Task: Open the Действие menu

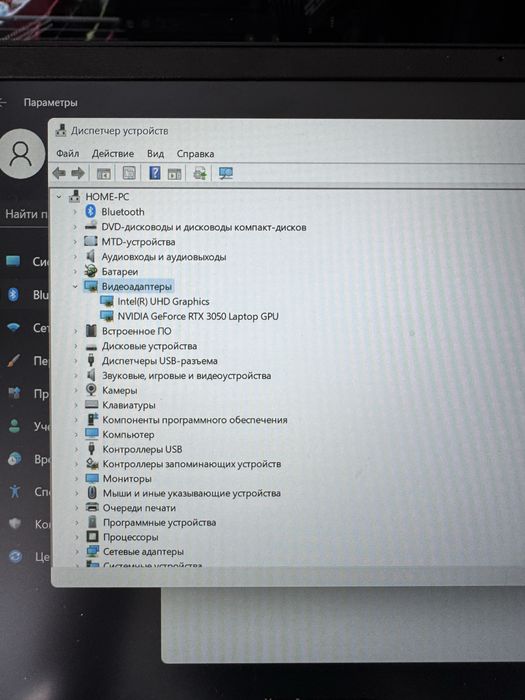Action: [112, 154]
